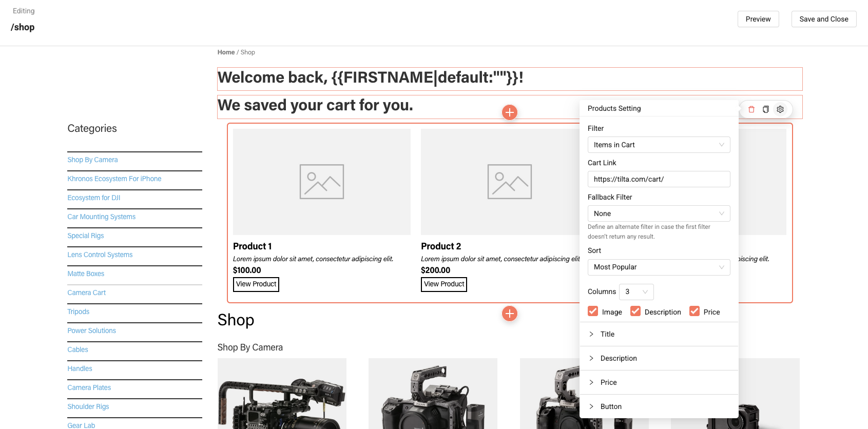The height and width of the screenshot is (429, 868).
Task: Toggle the Description checkbox
Action: click(635, 311)
